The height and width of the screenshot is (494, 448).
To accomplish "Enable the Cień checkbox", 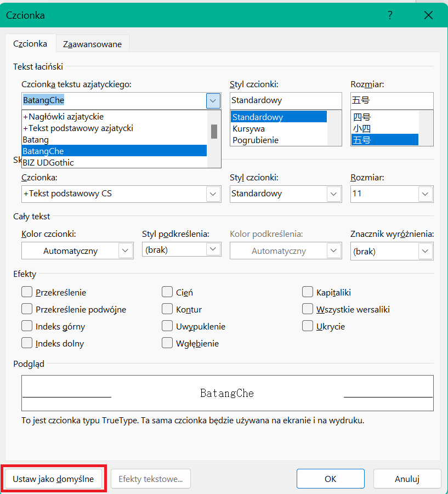I will (167, 292).
